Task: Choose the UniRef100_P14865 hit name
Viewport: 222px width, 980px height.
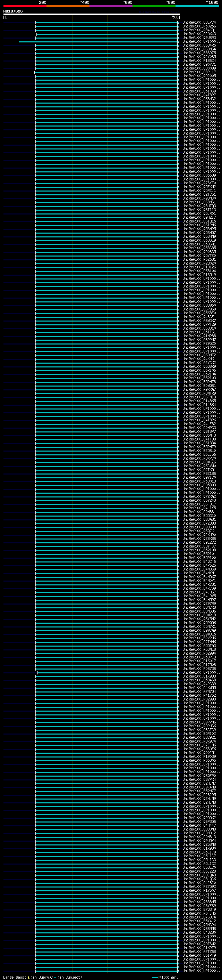Action: click(x=199, y=401)
